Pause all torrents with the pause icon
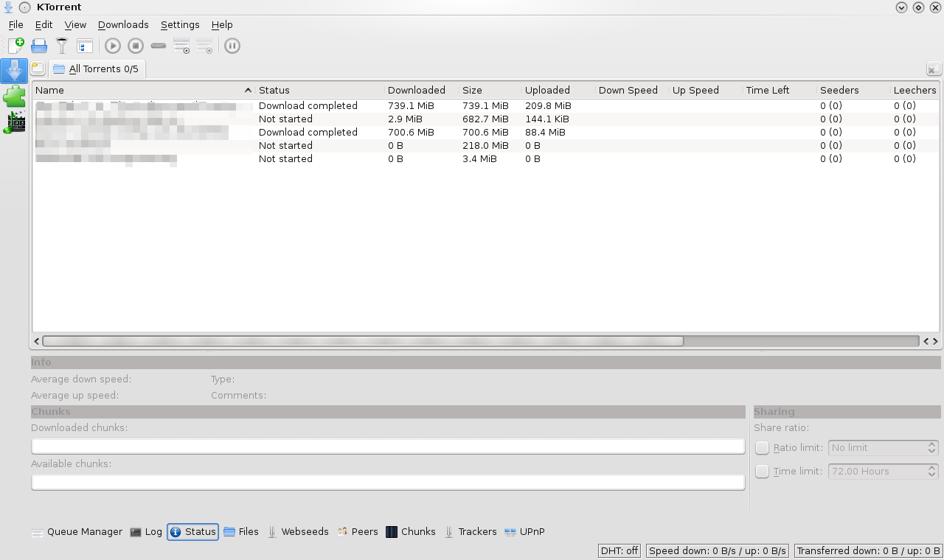The height and width of the screenshot is (560, 944). [232, 46]
